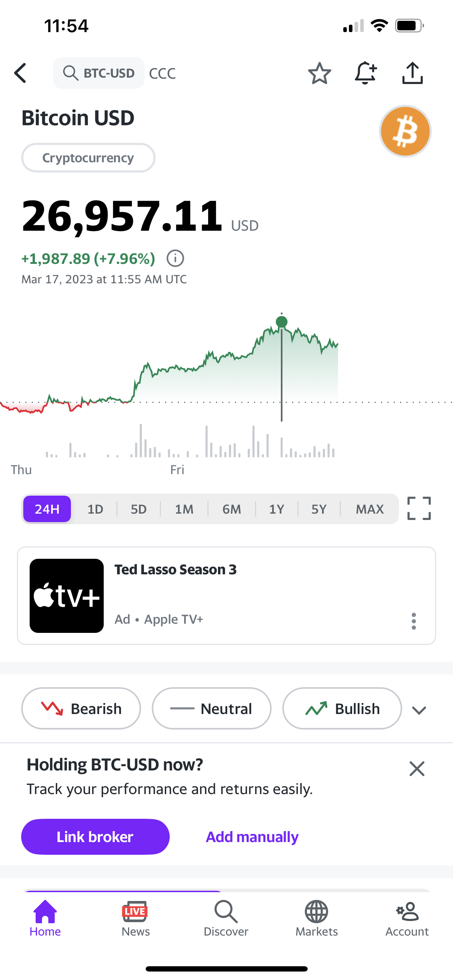
Task: Switch to the Markets tab
Action: coord(316,918)
